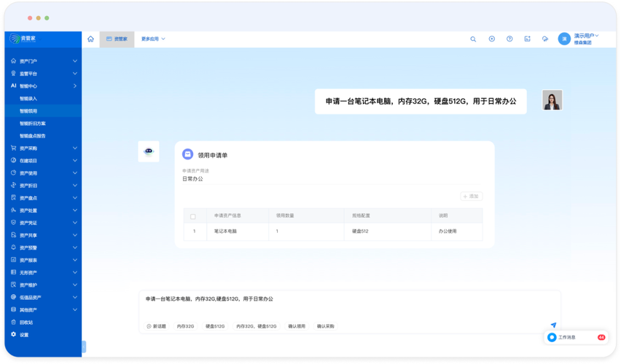Click the 资产共享 sidebar icon

click(13, 235)
